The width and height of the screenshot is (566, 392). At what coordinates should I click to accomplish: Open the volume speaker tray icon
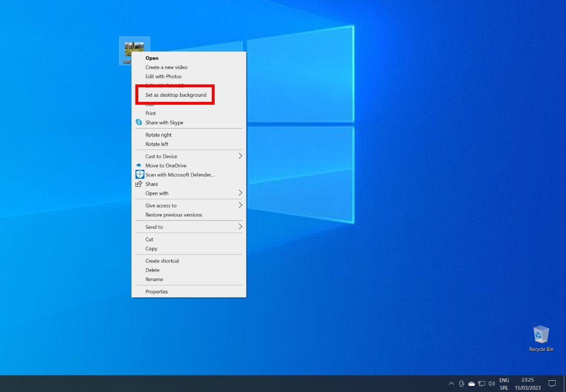coord(491,384)
